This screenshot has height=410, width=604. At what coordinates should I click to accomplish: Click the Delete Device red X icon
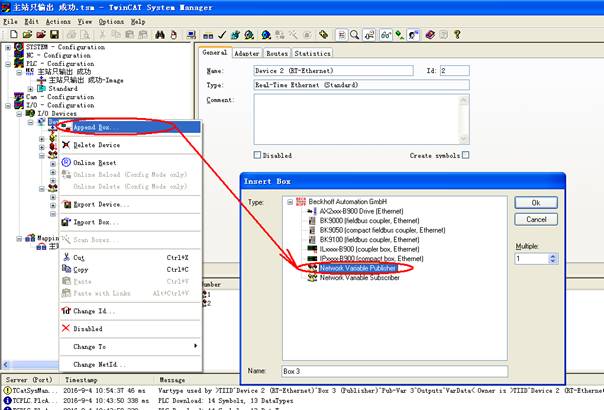(x=66, y=145)
